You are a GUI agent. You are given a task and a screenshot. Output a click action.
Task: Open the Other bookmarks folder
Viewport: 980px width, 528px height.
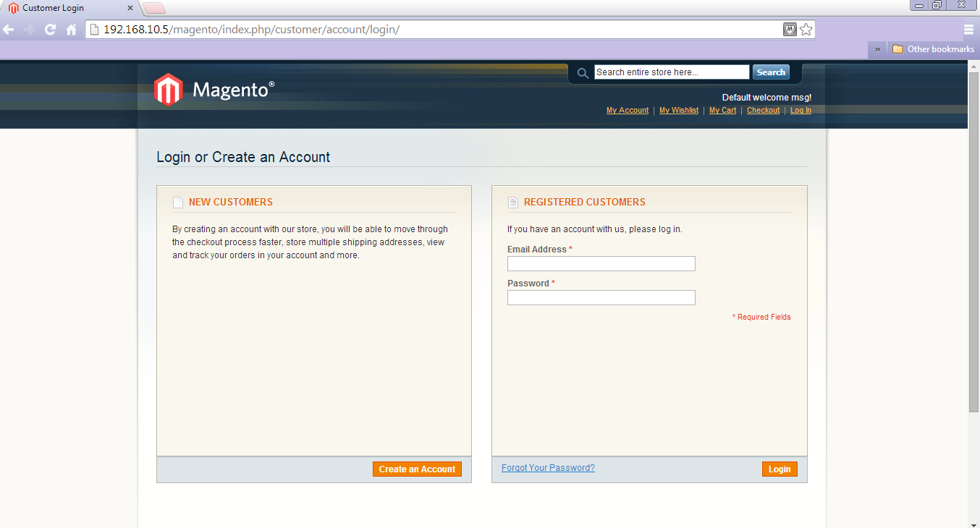[933, 49]
